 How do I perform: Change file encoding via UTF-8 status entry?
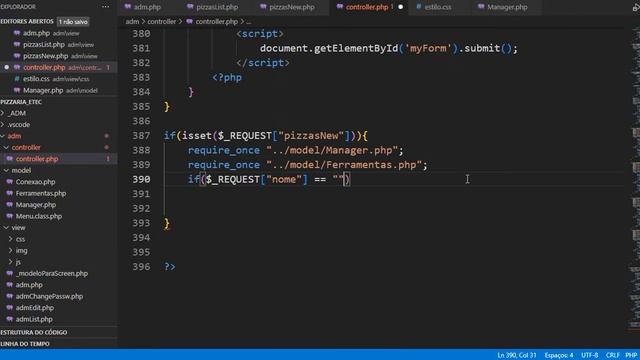point(590,355)
